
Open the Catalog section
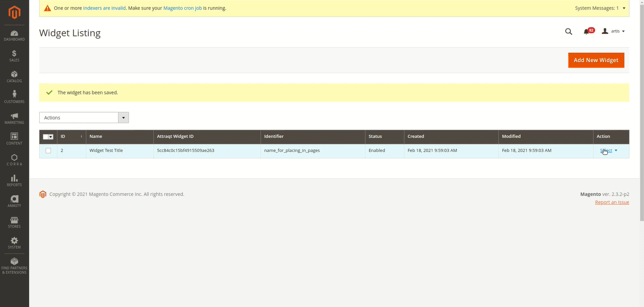point(14,76)
